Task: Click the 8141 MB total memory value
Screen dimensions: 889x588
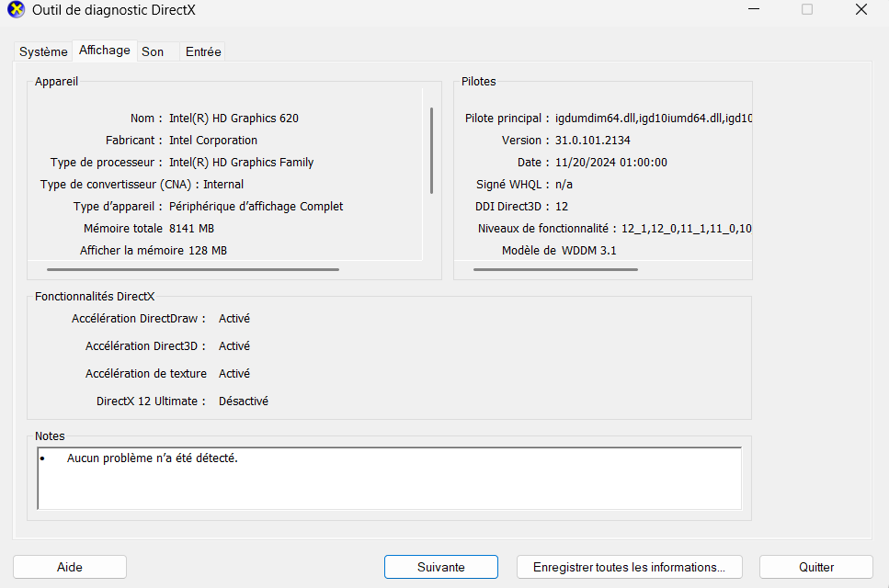Action: click(x=191, y=229)
